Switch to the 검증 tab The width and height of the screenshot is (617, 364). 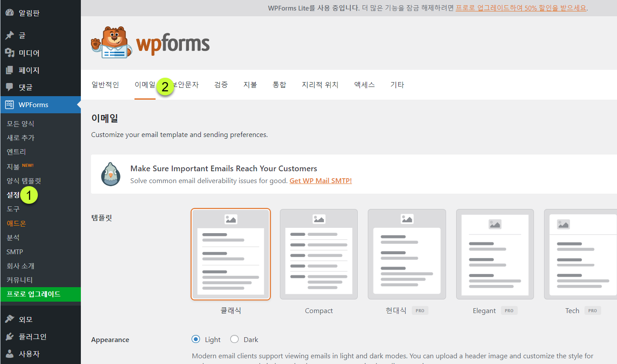click(x=221, y=85)
